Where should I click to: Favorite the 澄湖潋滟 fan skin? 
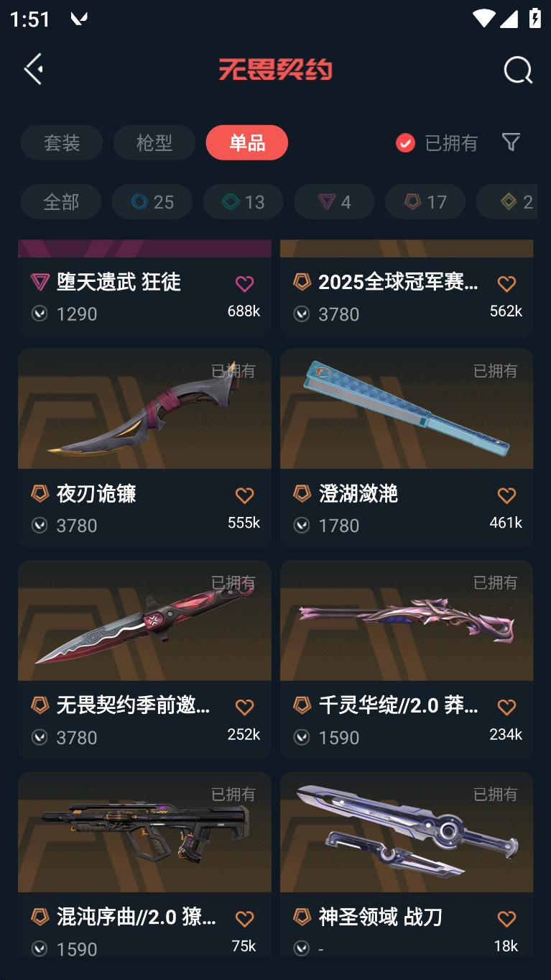[x=506, y=495]
